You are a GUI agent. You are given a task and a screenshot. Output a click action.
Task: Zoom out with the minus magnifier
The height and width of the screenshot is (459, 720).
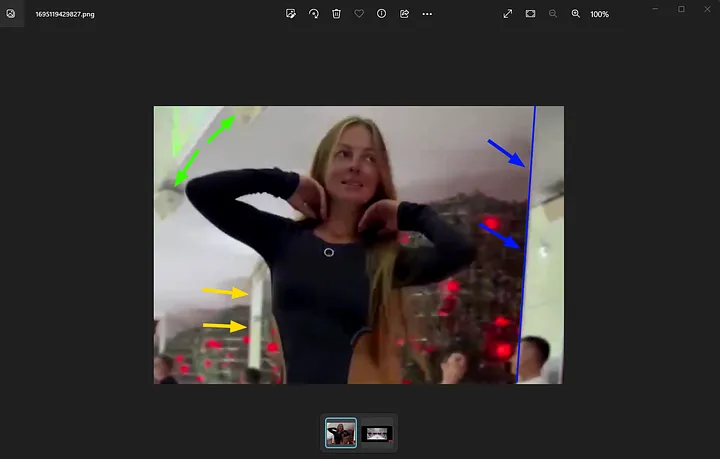[x=553, y=14]
